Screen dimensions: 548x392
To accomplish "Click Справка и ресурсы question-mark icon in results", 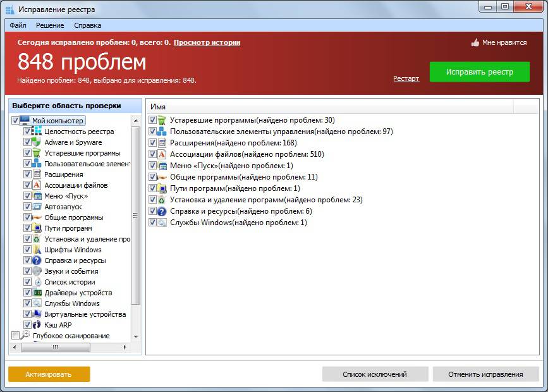I will [161, 211].
